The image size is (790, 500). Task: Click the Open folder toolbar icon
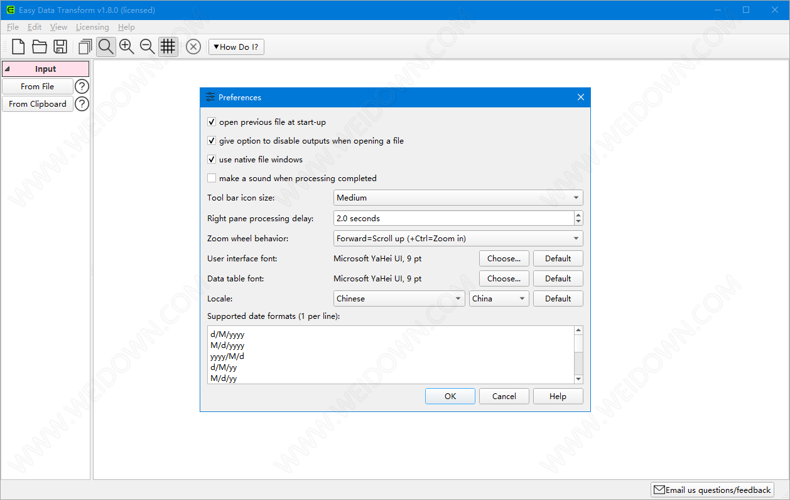coord(39,47)
